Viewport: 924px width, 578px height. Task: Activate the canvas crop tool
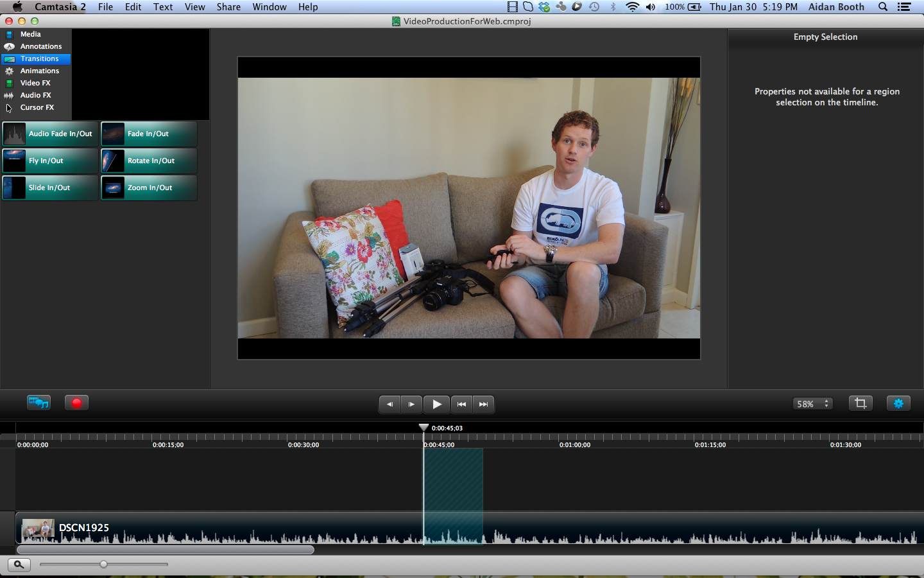860,403
